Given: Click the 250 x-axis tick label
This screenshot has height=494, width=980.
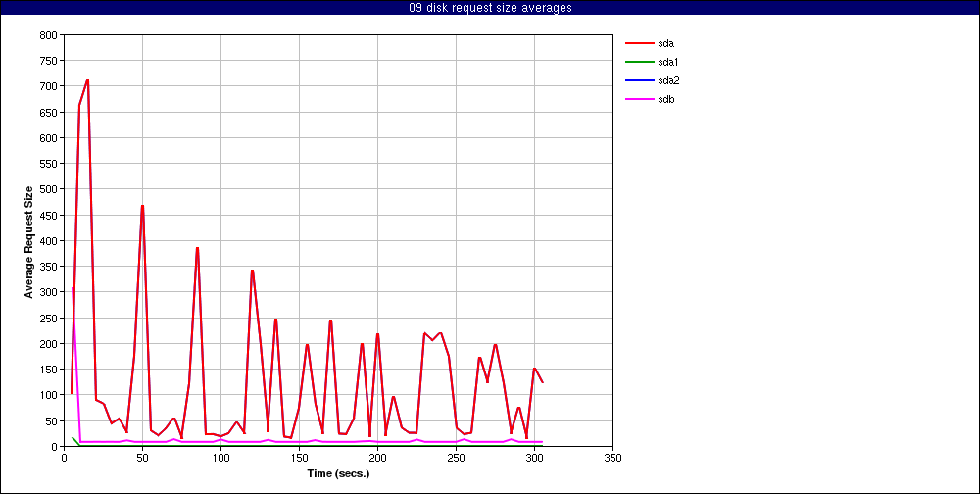Looking at the screenshot, I should (456, 458).
